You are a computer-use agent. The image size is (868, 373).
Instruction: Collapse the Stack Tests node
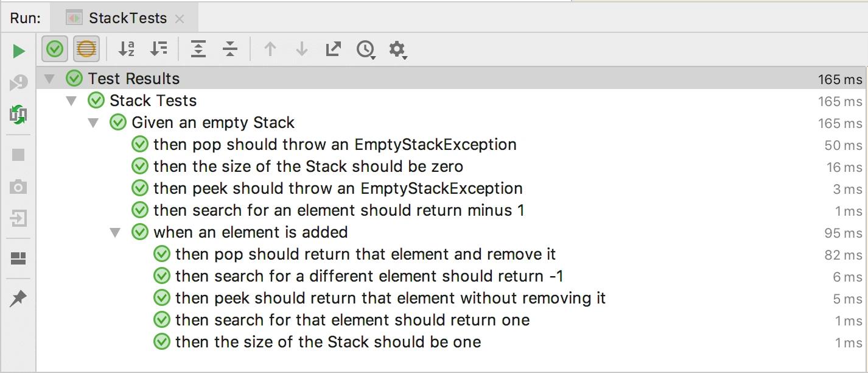point(72,101)
